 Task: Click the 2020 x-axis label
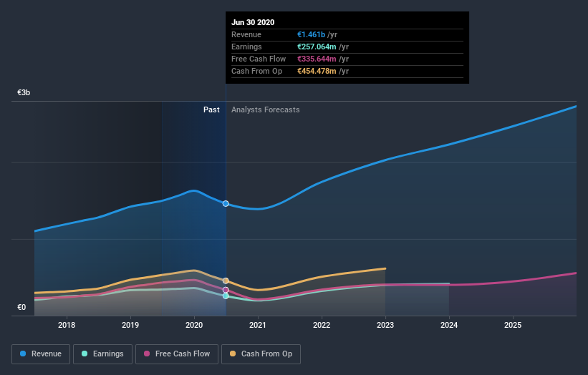[194, 325]
